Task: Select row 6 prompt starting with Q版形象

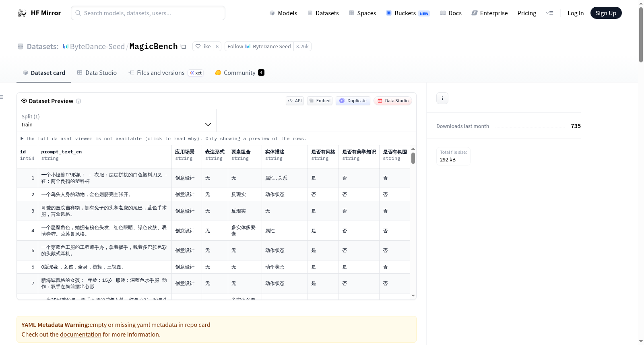Action: click(x=105, y=267)
